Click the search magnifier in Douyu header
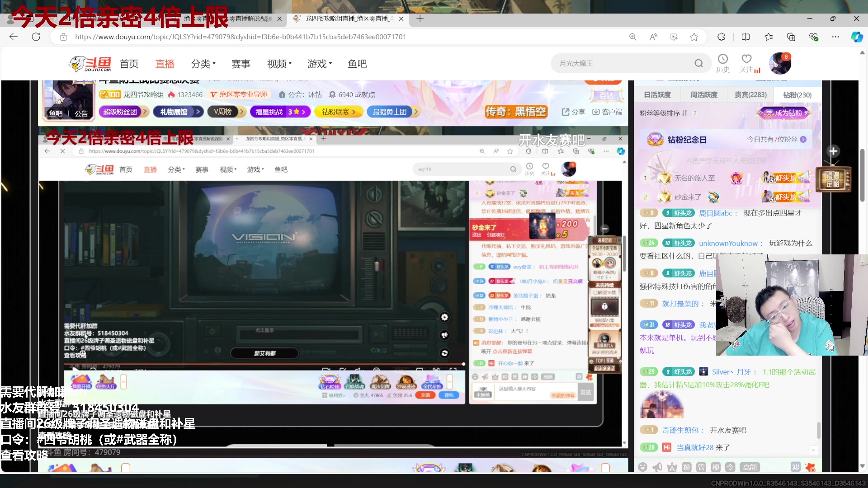This screenshot has height=488, width=868. (698, 63)
